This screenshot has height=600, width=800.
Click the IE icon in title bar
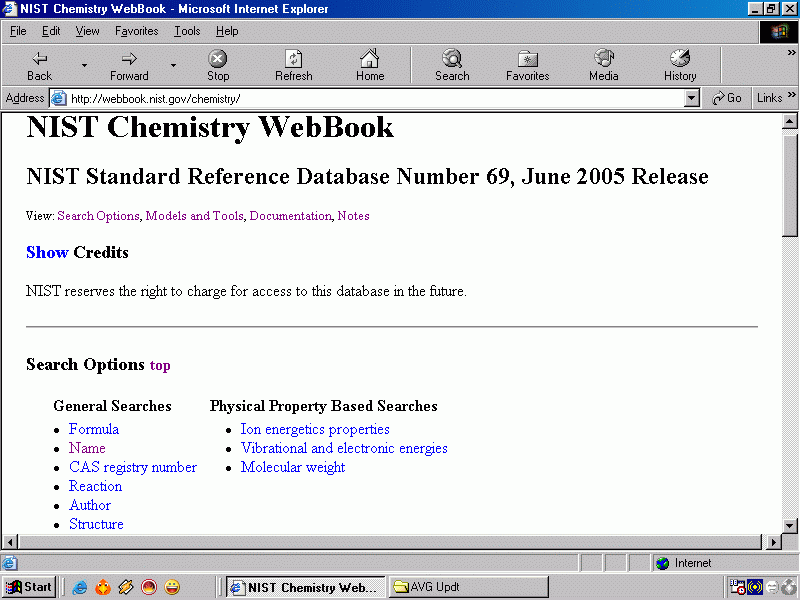pyautogui.click(x=10, y=9)
